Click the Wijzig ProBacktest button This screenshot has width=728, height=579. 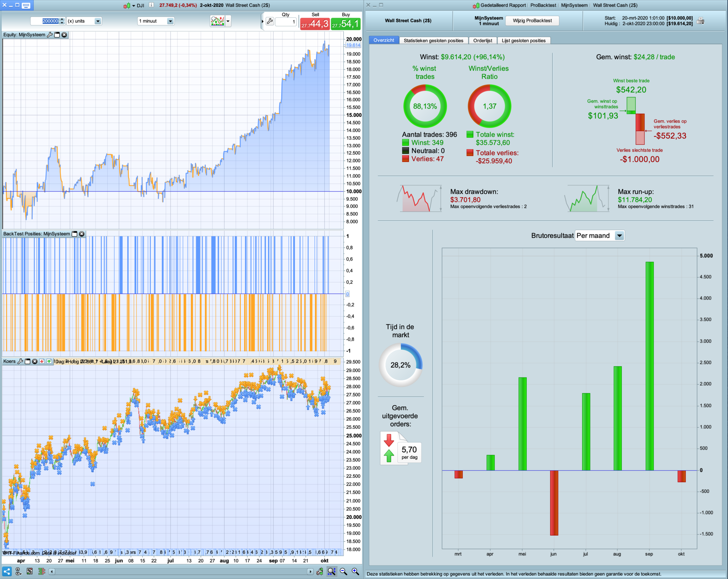coord(532,21)
